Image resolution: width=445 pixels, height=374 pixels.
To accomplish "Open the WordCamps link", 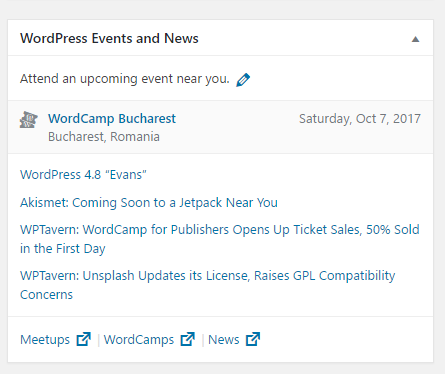I will 139,340.
